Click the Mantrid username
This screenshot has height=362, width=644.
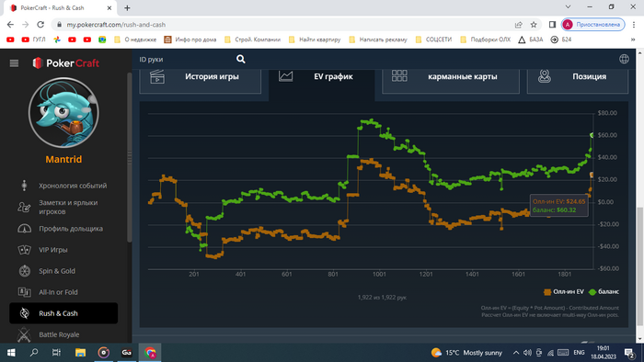click(x=63, y=159)
